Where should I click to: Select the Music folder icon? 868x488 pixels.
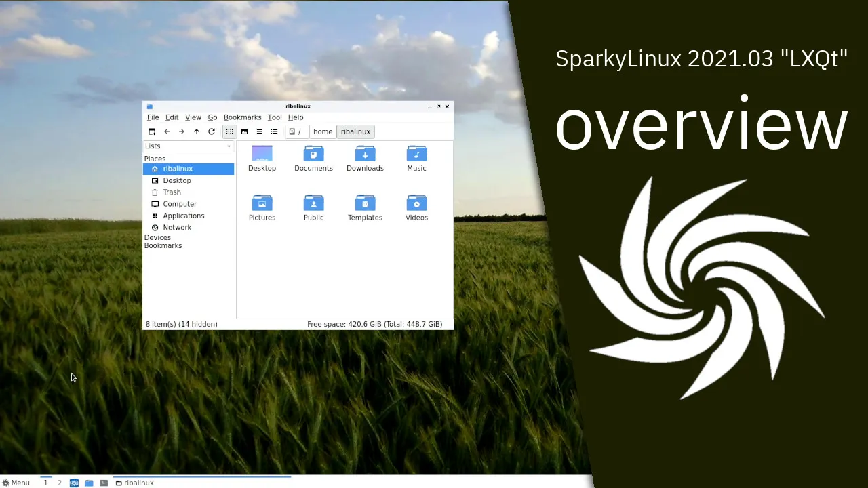[x=416, y=159]
